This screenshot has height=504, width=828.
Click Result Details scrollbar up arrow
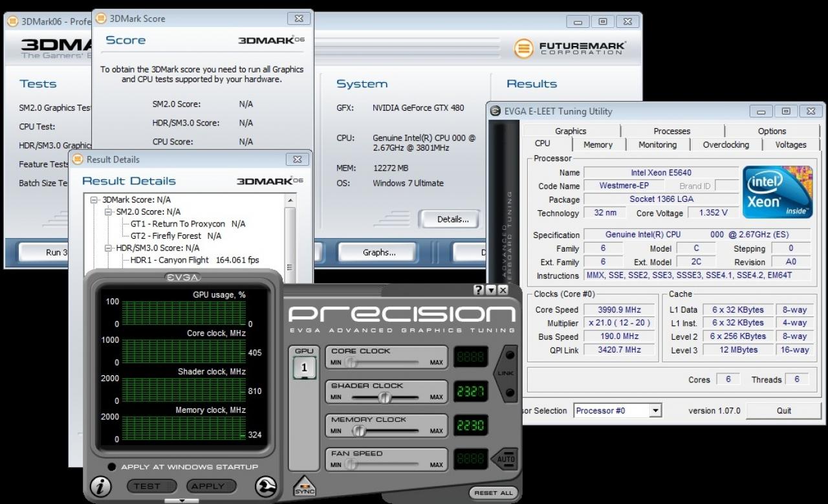pos(290,199)
